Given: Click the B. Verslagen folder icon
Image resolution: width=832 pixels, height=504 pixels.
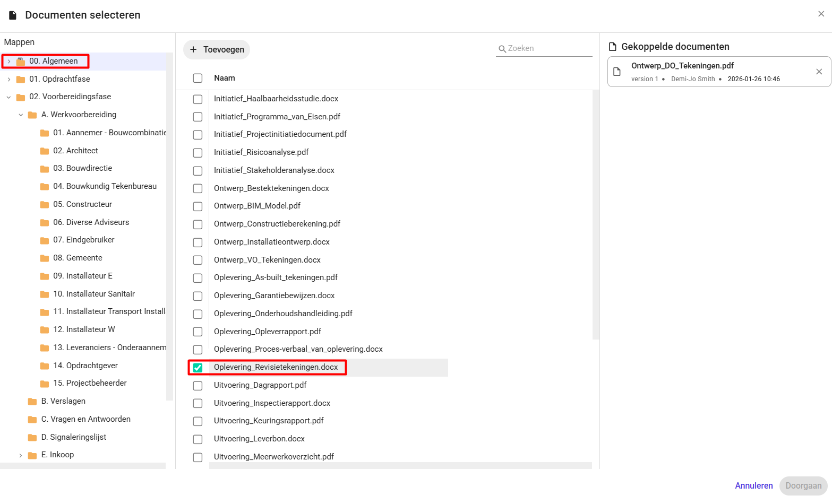Looking at the screenshot, I should (32, 402).
